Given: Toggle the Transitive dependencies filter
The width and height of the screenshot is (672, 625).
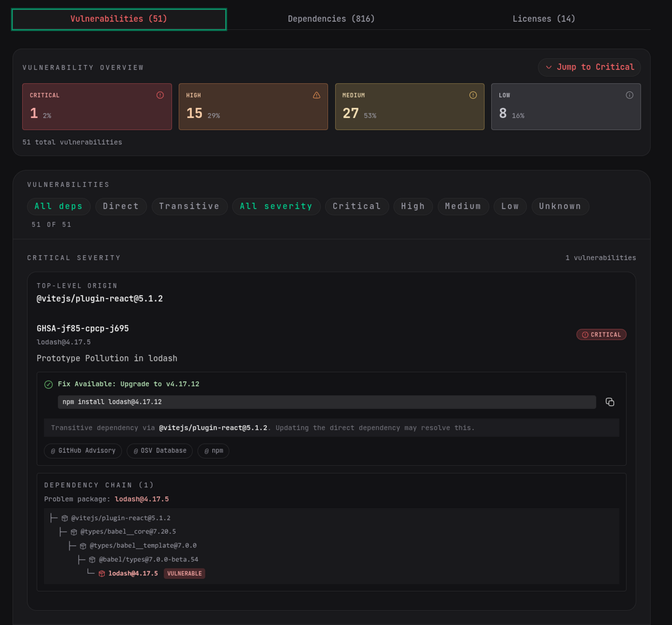Looking at the screenshot, I should [189, 207].
